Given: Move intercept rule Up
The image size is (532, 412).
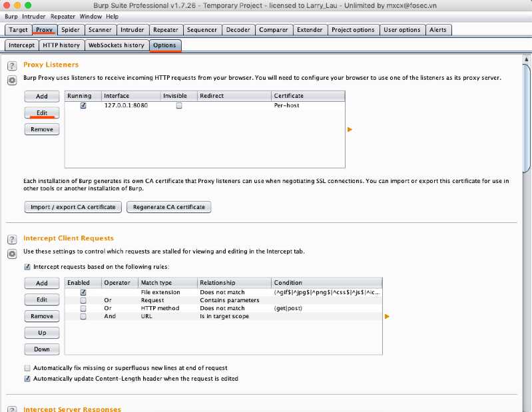Looking at the screenshot, I should (42, 333).
